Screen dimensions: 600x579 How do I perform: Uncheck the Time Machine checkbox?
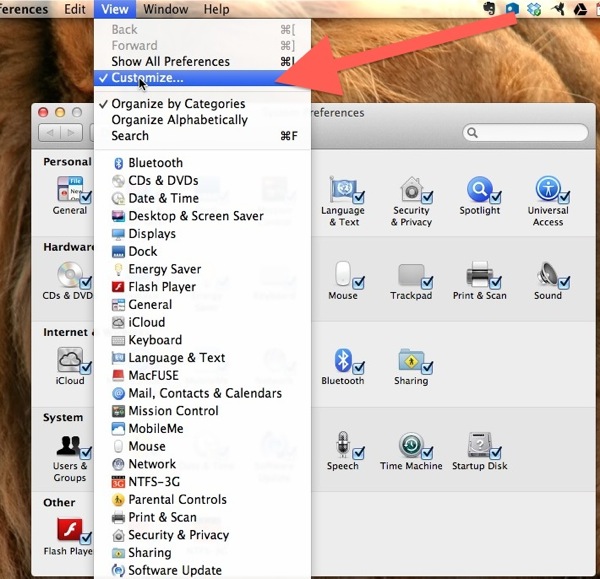click(427, 453)
